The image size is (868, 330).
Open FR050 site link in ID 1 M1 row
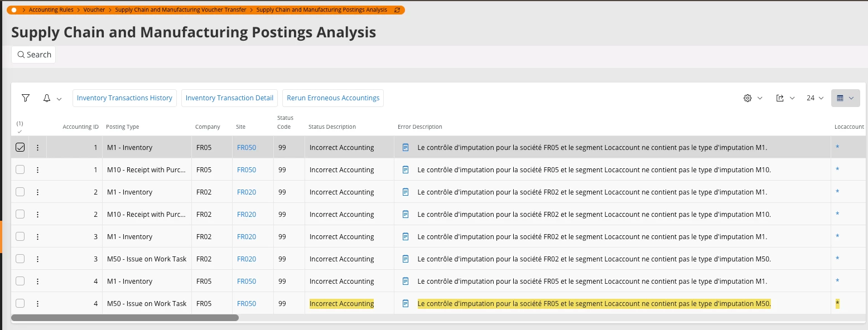[247, 148]
